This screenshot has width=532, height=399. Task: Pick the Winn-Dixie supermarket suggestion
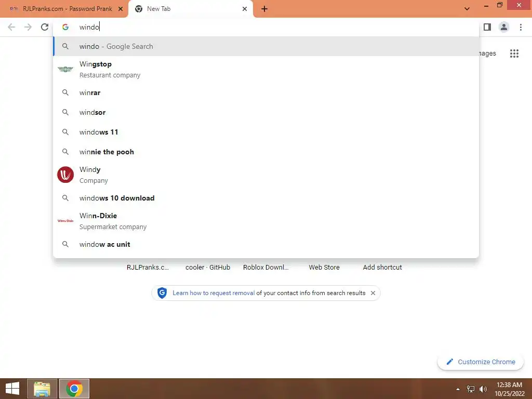pyautogui.click(x=266, y=221)
